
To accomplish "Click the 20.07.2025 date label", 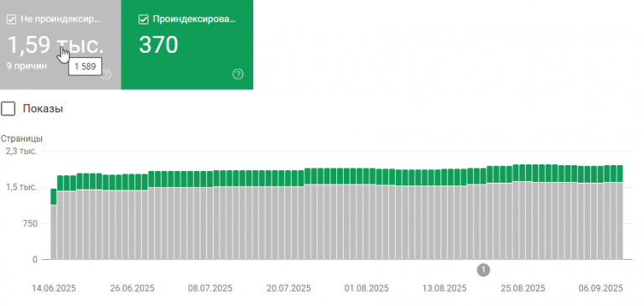I will pos(288,288).
